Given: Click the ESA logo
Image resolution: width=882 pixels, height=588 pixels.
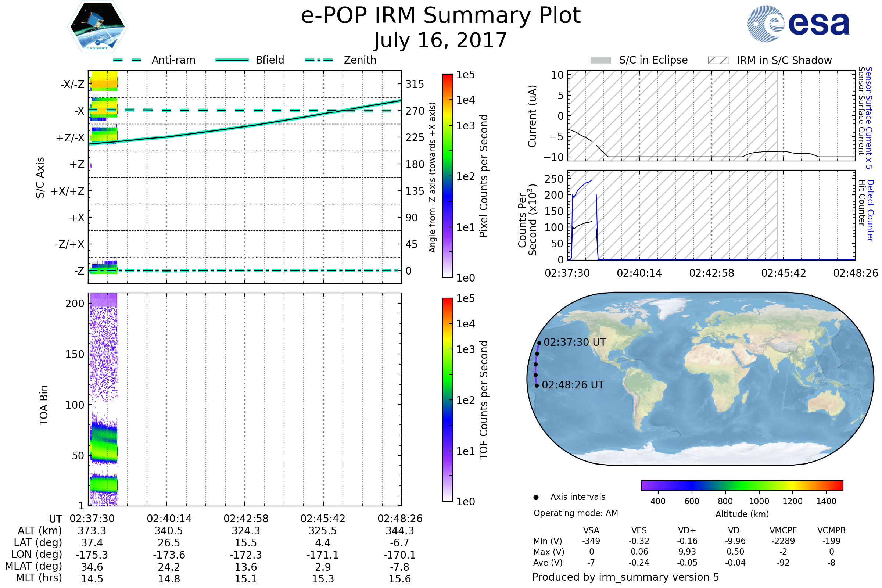Looking at the screenshot, I should 799,24.
